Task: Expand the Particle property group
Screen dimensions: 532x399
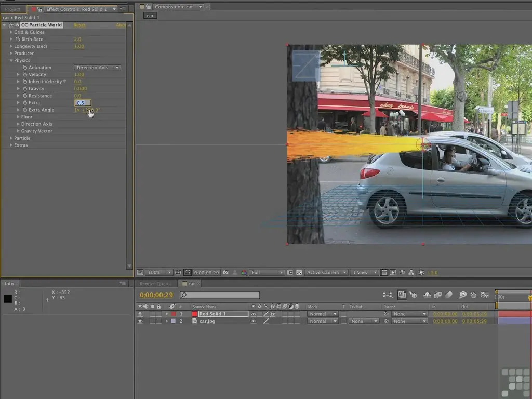Action: (x=11, y=138)
